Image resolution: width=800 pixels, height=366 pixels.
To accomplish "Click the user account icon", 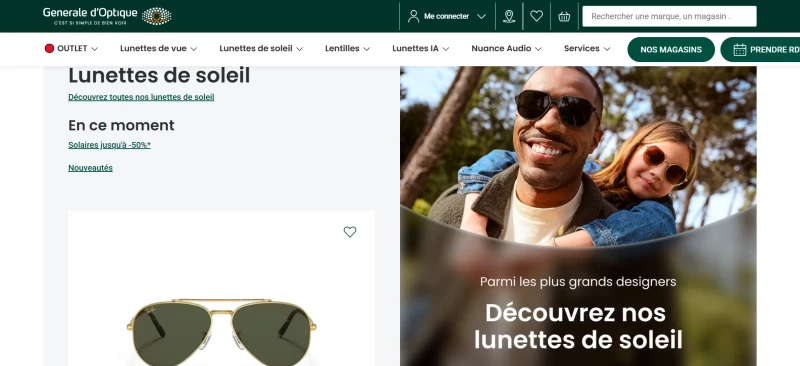I will tap(413, 16).
